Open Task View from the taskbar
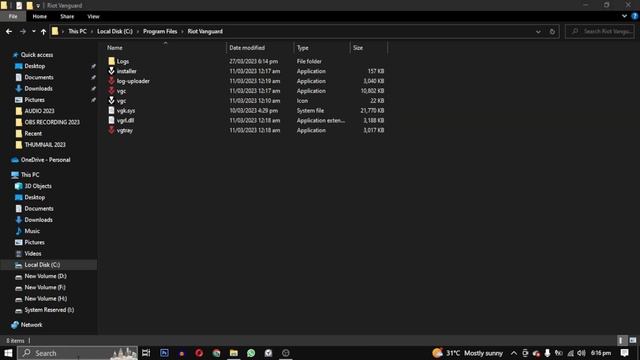The width and height of the screenshot is (640, 360). (146, 353)
